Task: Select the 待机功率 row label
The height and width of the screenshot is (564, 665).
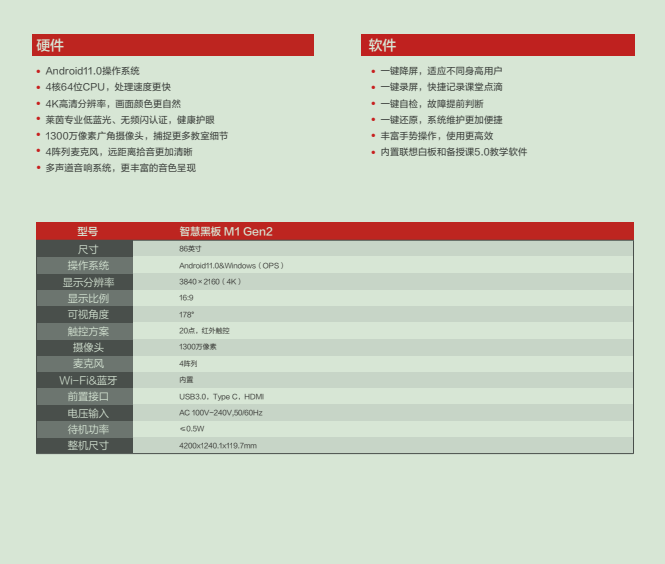Action: [85, 429]
